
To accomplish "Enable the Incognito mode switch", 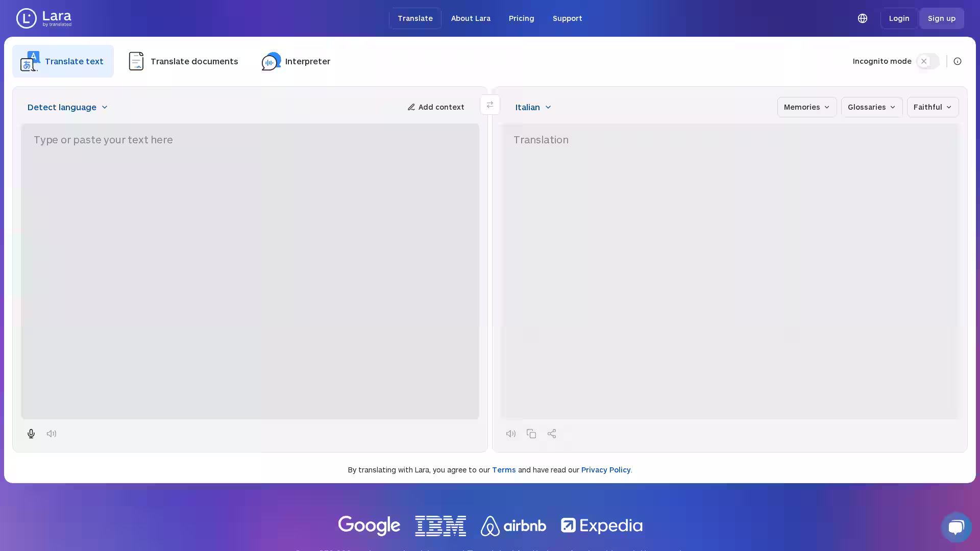I will pyautogui.click(x=928, y=61).
